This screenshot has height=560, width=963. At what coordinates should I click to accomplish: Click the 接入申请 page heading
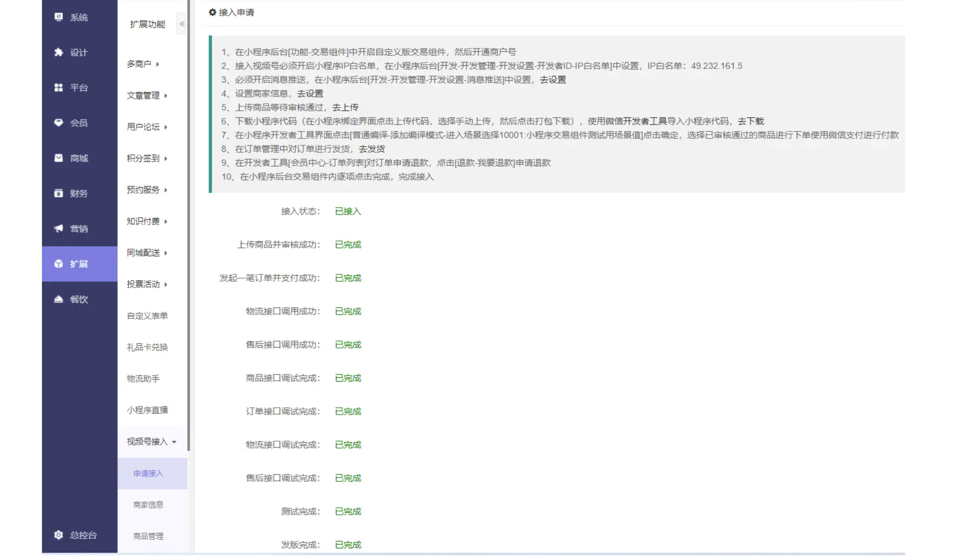tap(236, 13)
